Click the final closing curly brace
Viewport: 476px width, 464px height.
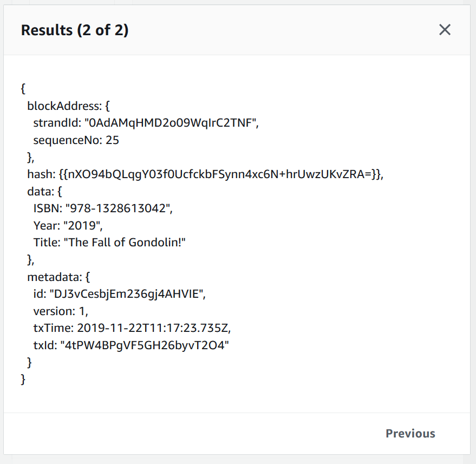[x=23, y=380]
